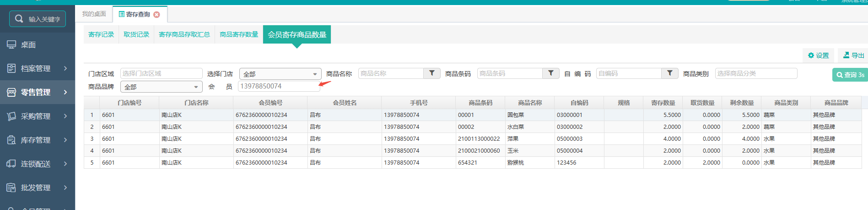Click the 会员 field containing 13978850074
The height and width of the screenshot is (210, 868).
point(279,86)
